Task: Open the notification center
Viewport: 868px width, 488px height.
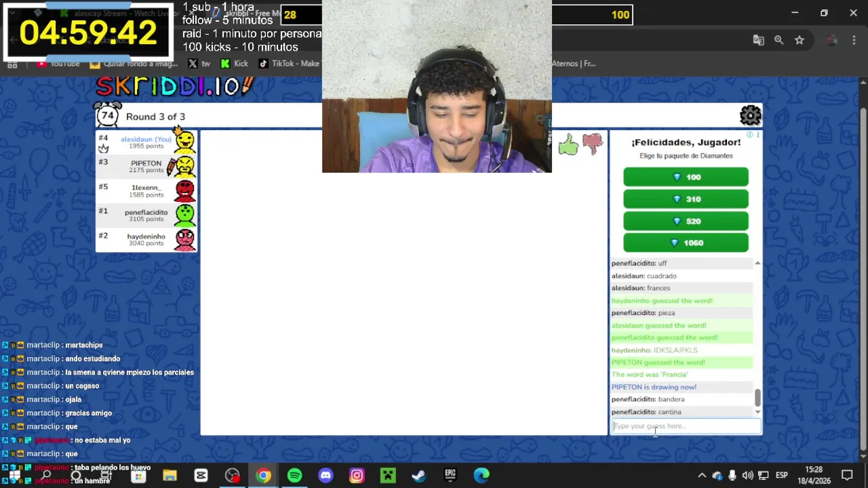Action: click(847, 475)
